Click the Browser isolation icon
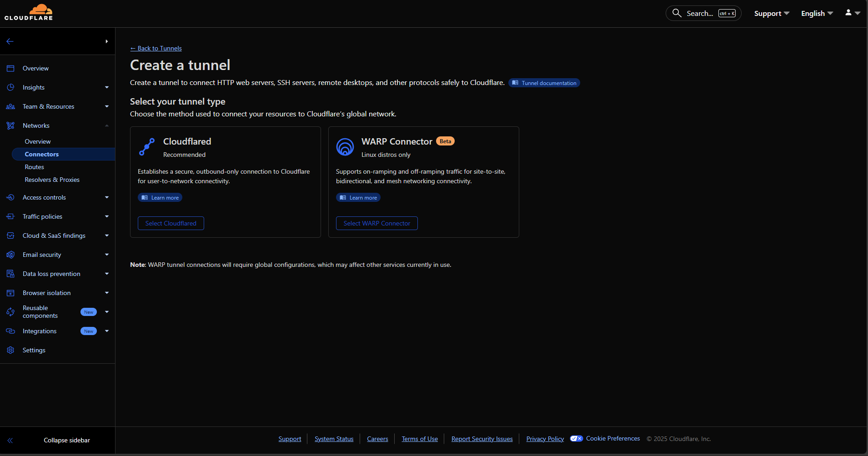Image resolution: width=868 pixels, height=456 pixels. click(x=10, y=293)
